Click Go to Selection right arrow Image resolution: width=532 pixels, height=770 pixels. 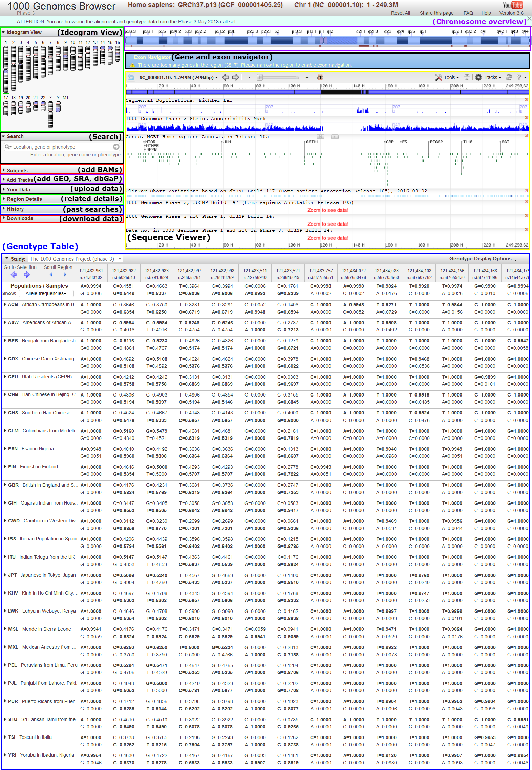(27, 275)
